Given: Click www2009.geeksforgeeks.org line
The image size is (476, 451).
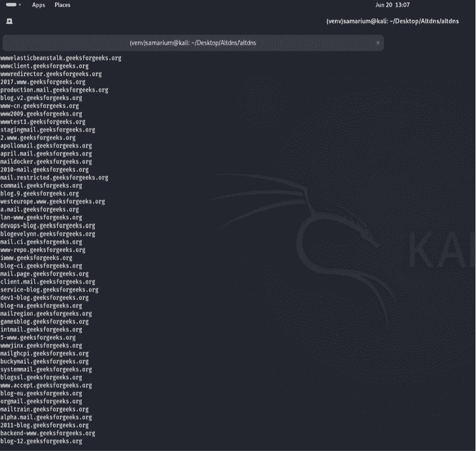Looking at the screenshot, I should 41,114.
